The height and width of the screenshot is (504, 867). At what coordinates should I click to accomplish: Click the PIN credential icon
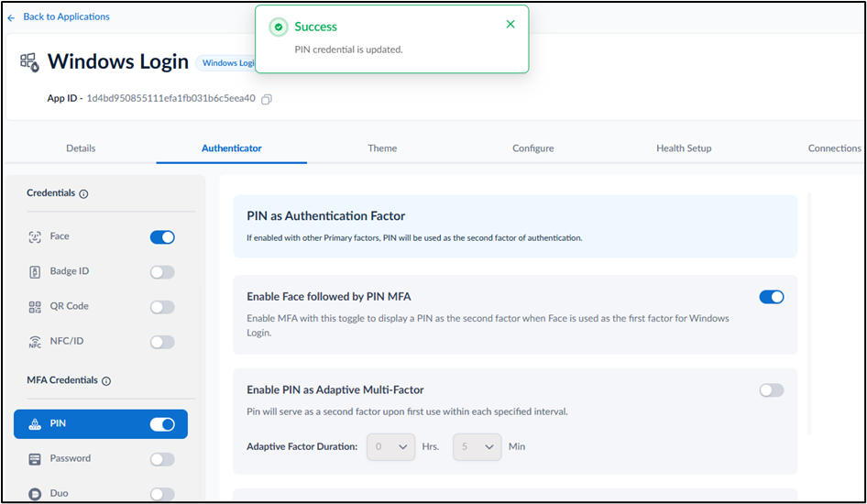[x=35, y=424]
